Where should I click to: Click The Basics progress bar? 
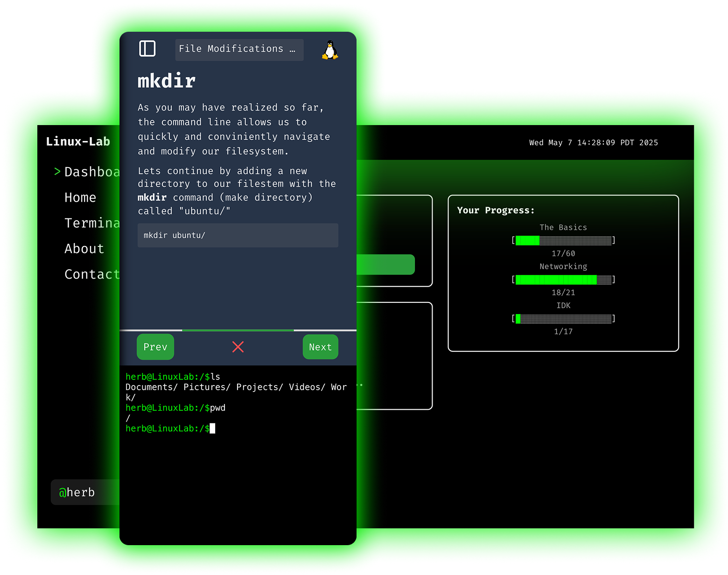[x=563, y=240]
